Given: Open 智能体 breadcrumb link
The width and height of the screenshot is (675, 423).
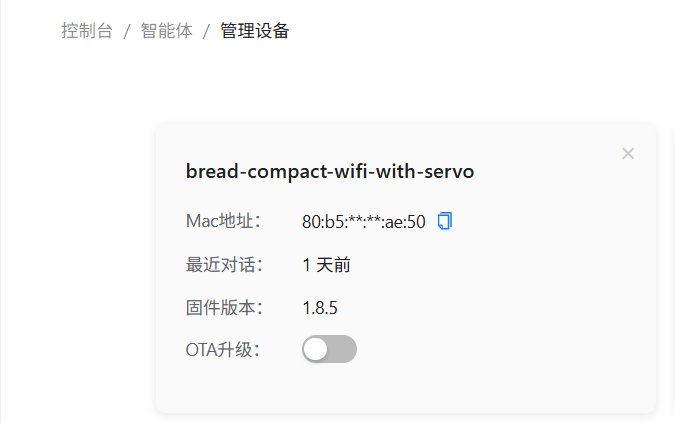Looking at the screenshot, I should [166, 31].
